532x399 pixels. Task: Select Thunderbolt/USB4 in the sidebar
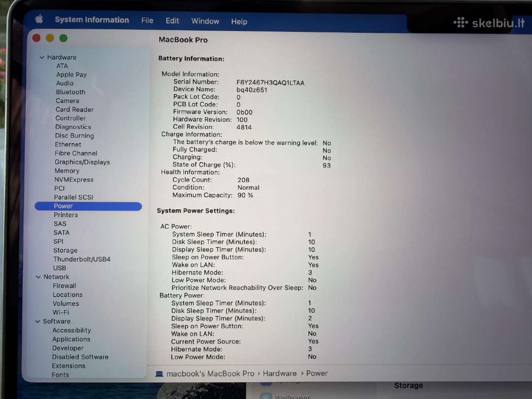[x=82, y=259]
